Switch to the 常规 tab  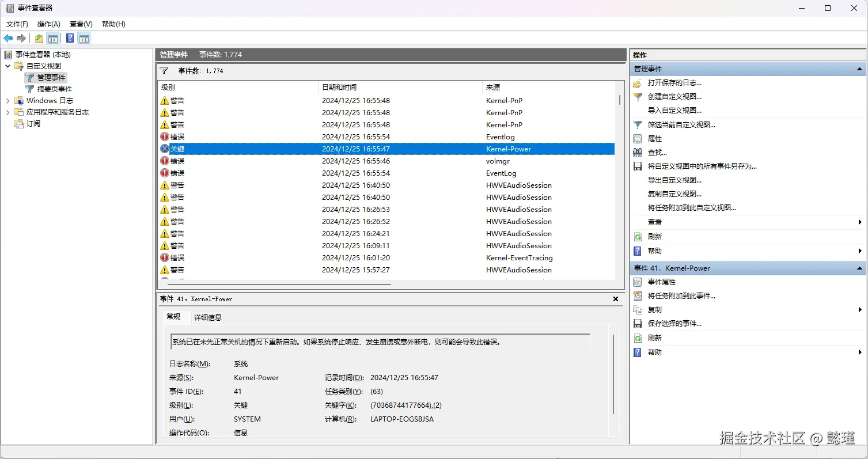pos(173,317)
